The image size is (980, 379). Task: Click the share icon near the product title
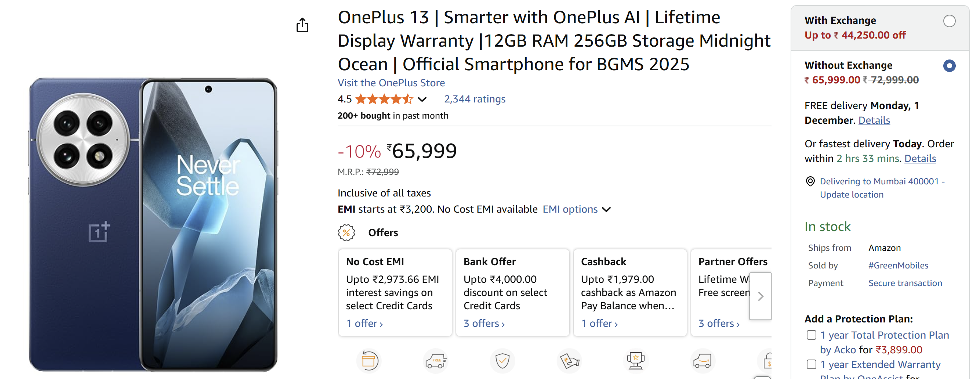[302, 25]
